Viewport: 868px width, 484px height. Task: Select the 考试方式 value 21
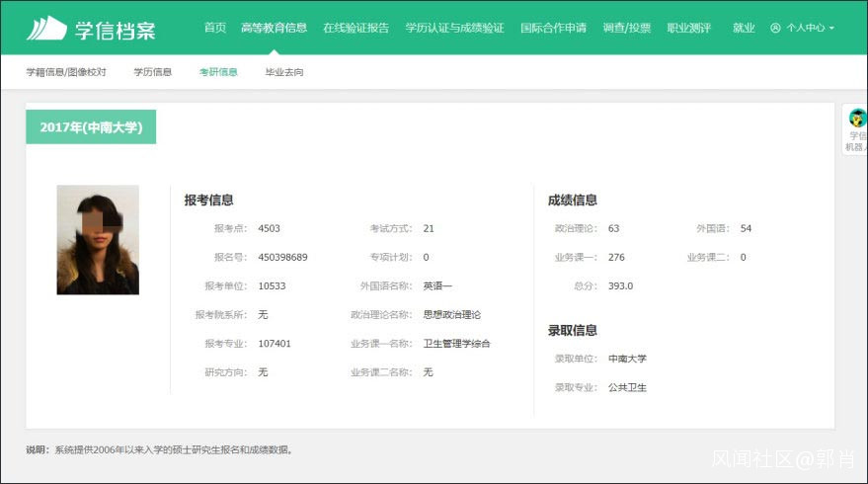[x=429, y=228]
